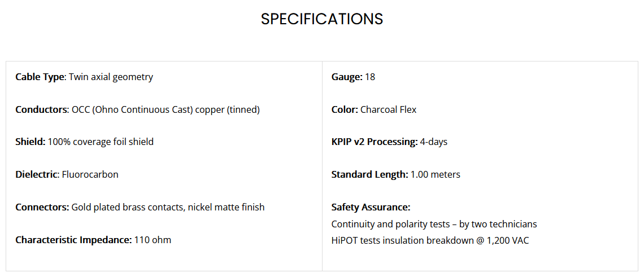Select the Connectors label
This screenshot has width=644, height=277.
point(42,207)
